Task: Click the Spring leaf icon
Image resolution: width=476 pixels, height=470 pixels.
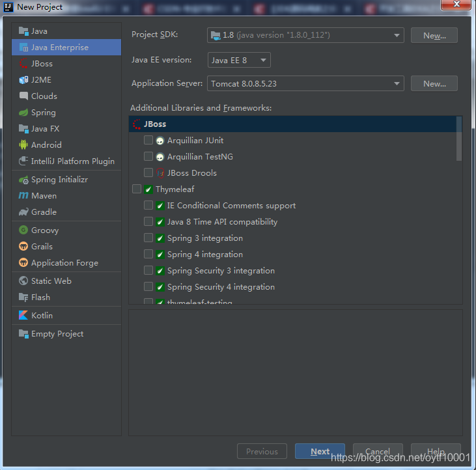Action: coord(23,113)
